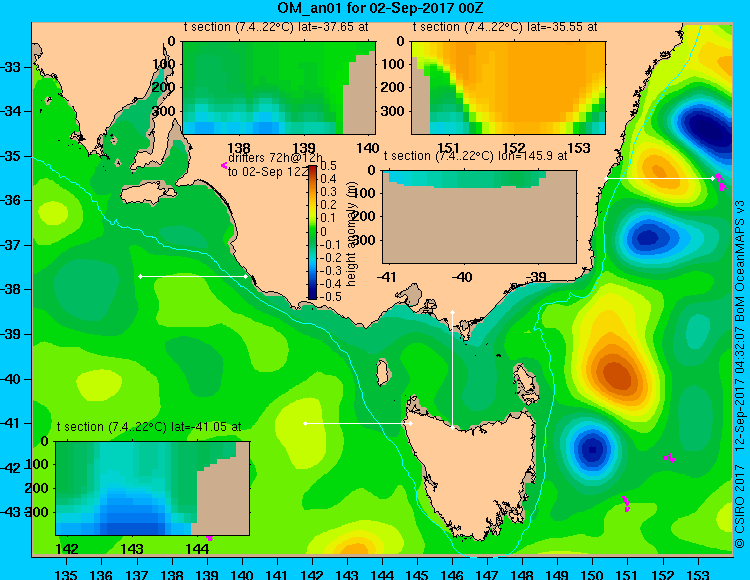Click the 135 longitude axis label
Screen dimensions: 750x580
(66, 574)
